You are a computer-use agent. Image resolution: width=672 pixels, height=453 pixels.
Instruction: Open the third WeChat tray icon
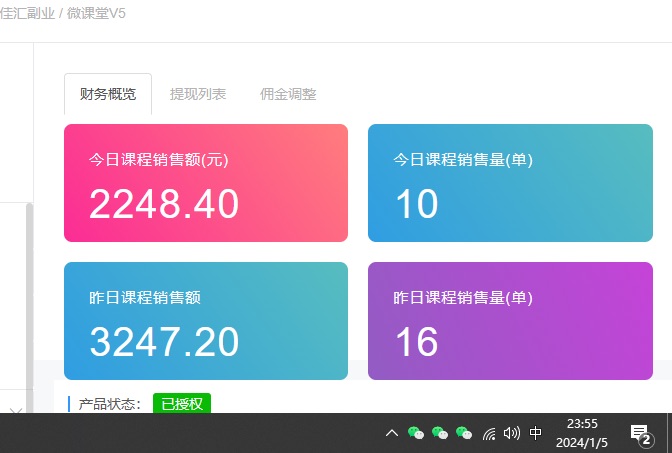(x=464, y=433)
